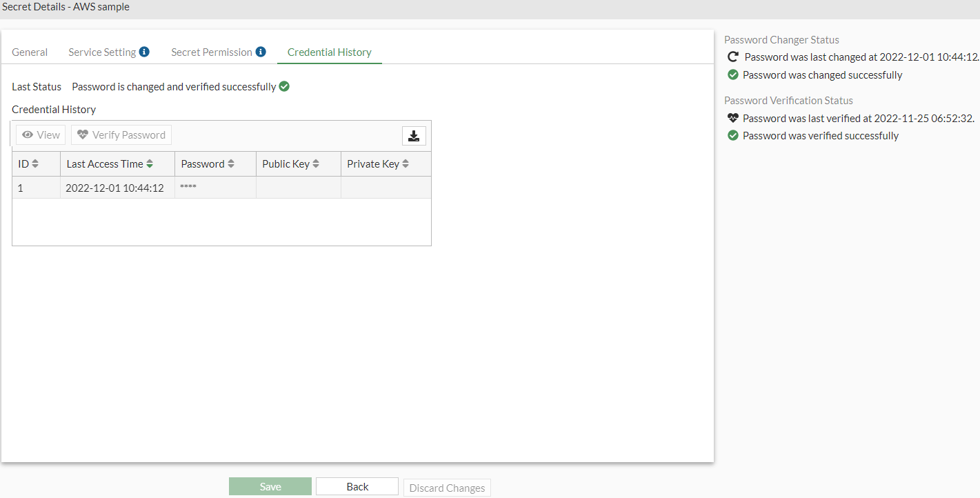Click check icon beside 'Password was changed successfully'
This screenshot has height=498, width=980.
733,75
